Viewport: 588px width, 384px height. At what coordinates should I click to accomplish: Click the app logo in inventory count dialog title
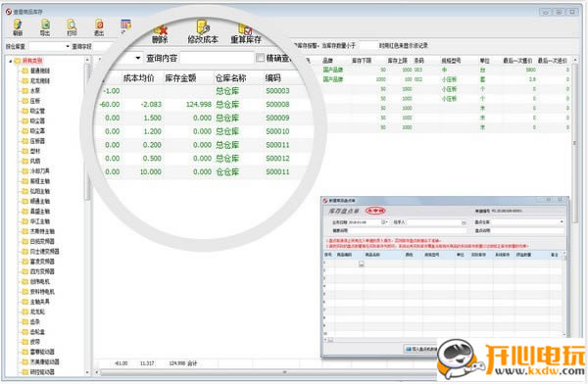[x=324, y=201]
